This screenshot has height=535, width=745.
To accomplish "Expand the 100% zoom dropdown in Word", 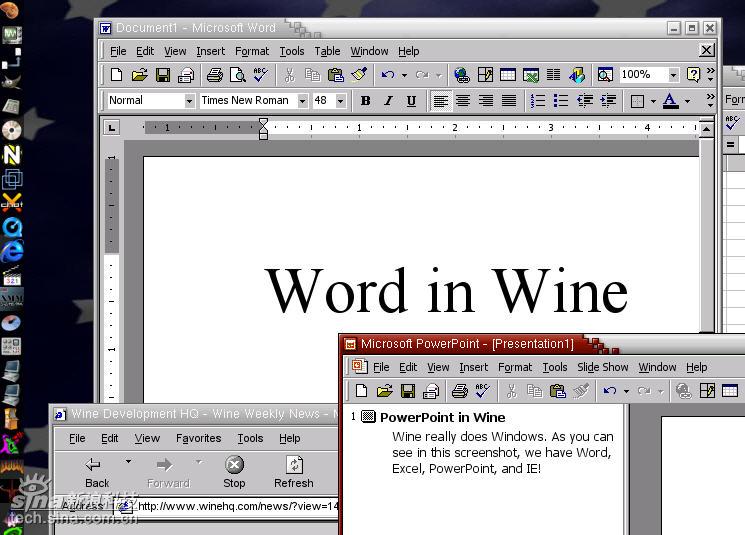I will 673,75.
